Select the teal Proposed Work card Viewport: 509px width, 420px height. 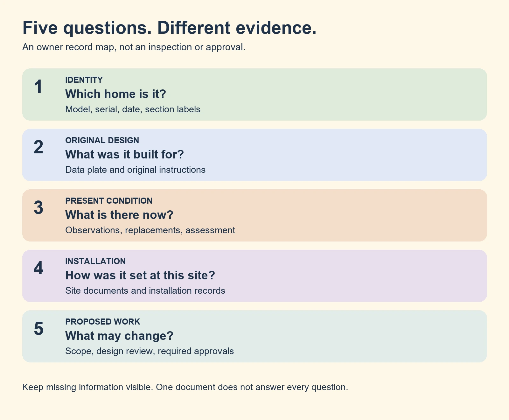[254, 336]
